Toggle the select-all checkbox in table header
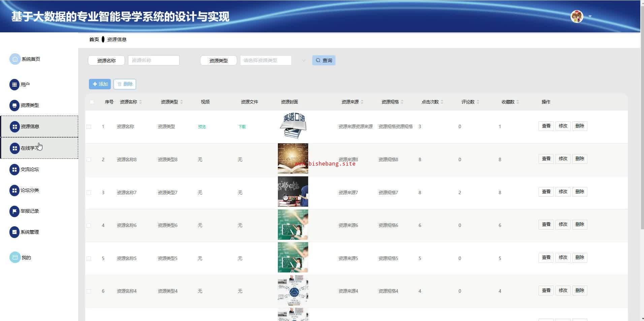Screen dimensions: 644x321 pos(92,102)
